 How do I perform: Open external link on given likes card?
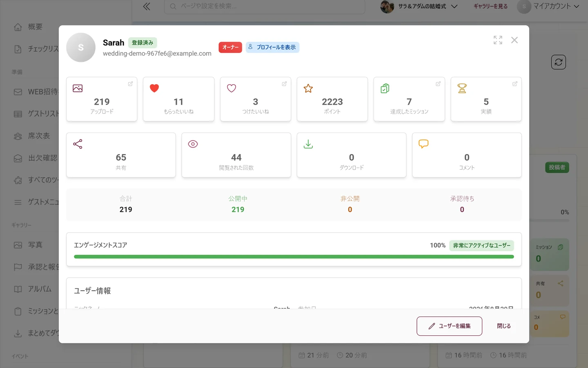[284, 84]
